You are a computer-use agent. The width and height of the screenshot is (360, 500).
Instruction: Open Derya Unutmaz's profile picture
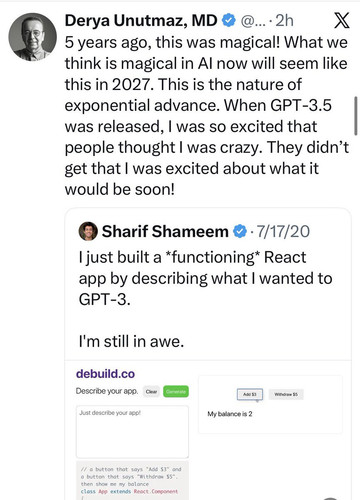coord(32,37)
